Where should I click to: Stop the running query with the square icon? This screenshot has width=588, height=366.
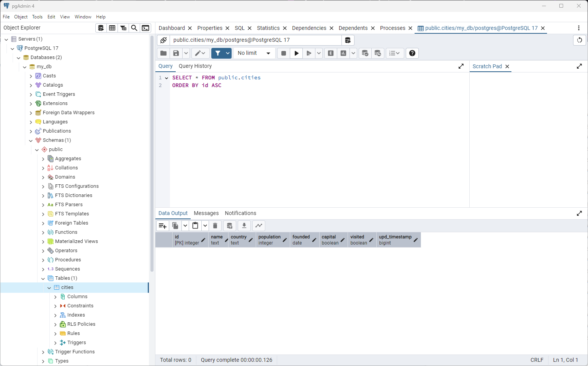[284, 53]
